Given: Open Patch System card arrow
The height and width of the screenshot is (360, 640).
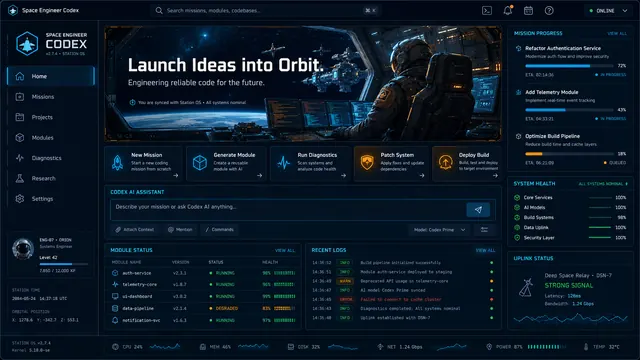Looking at the screenshot, I should pyautogui.click(x=422, y=176).
